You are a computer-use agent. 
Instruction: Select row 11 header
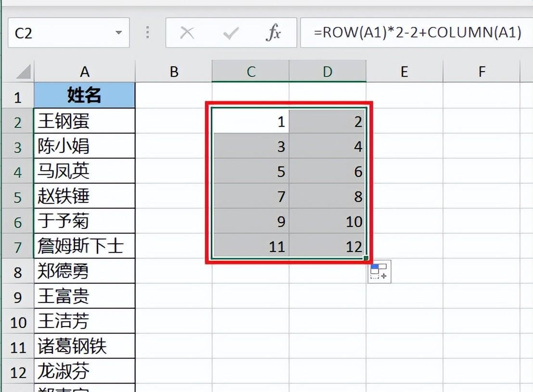18,346
